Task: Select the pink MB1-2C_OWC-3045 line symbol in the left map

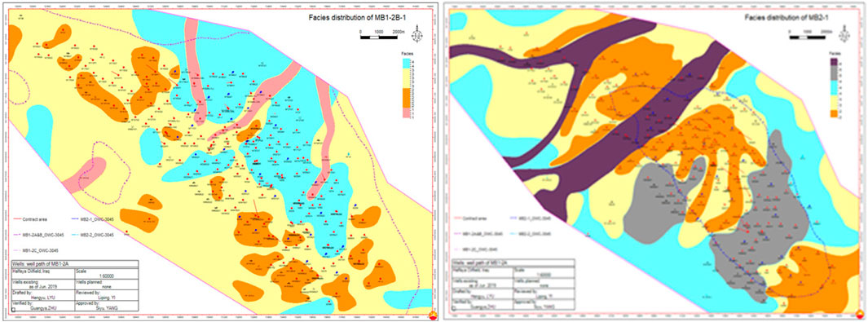Action: [x=18, y=250]
